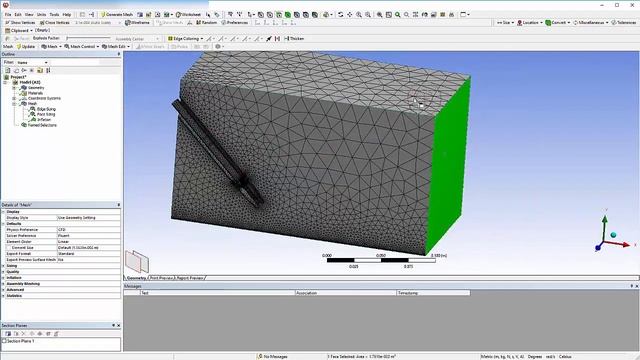Tick the Element Size checkbox
Screen dimensions: 640x360
8,248
